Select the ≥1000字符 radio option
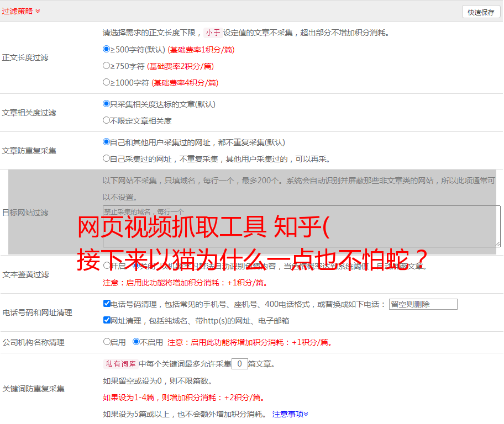504x424 pixels. coord(107,82)
